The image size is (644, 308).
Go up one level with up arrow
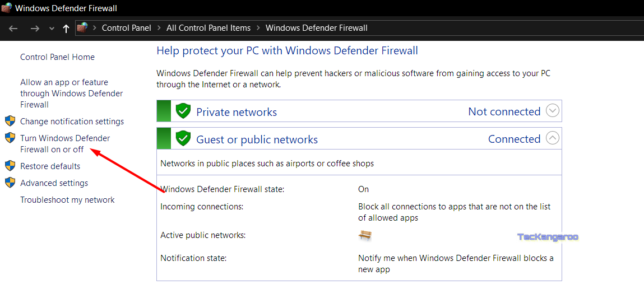pyautogui.click(x=66, y=29)
